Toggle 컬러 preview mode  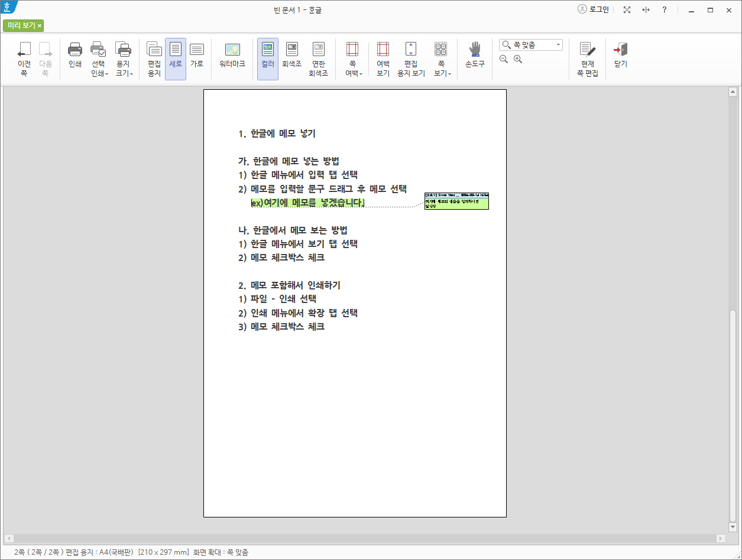click(267, 57)
